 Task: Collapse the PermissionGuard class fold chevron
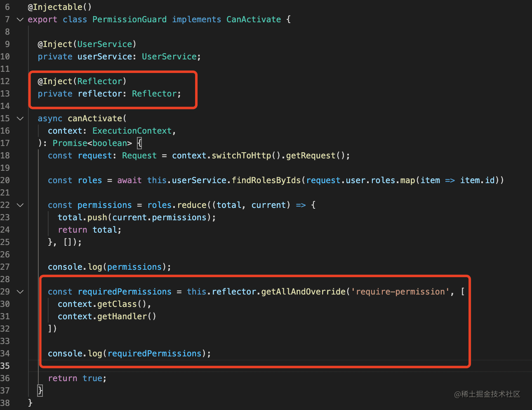click(20, 19)
